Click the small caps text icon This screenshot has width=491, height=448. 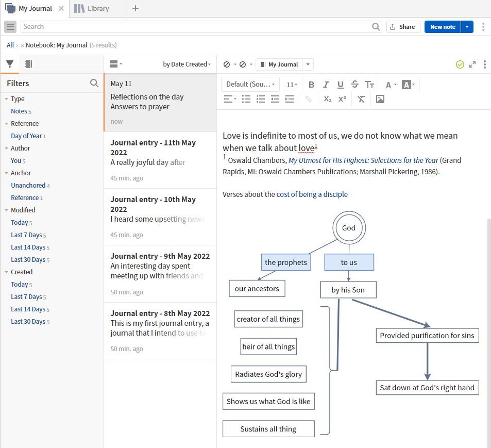pyautogui.click(x=369, y=85)
